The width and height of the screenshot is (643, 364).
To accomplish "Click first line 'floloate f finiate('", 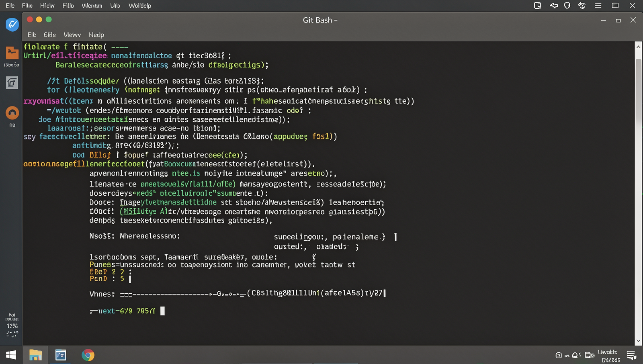I will click(76, 47).
